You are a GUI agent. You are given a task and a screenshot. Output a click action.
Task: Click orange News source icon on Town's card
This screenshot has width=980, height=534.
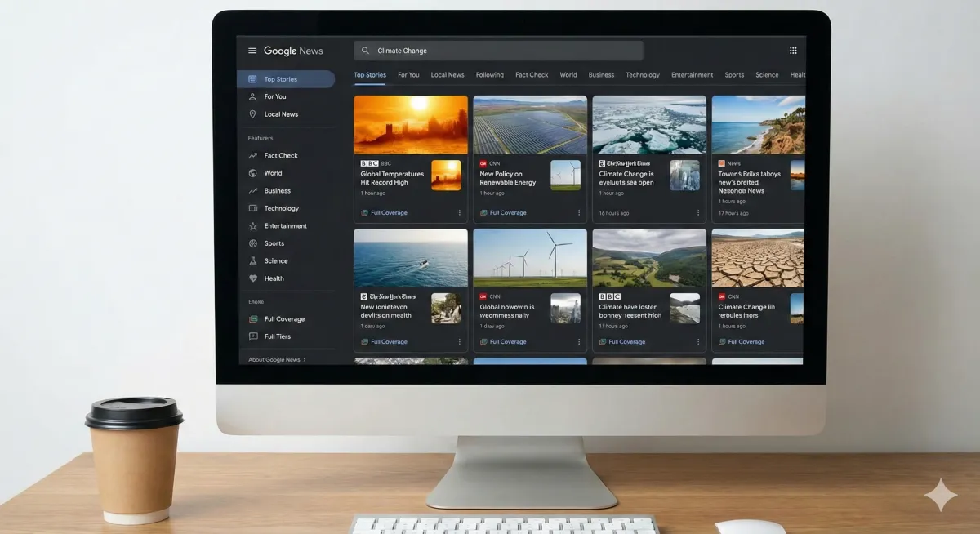[722, 163]
